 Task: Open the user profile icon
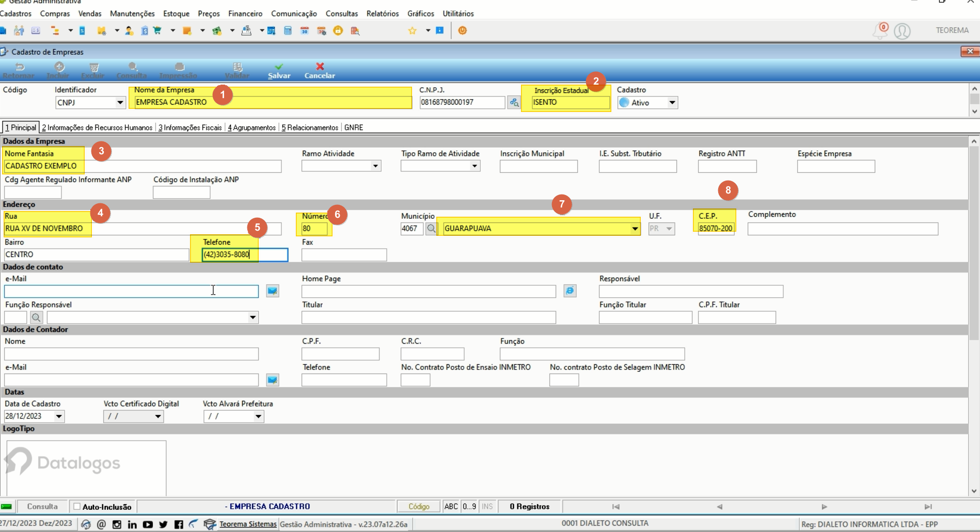click(902, 31)
